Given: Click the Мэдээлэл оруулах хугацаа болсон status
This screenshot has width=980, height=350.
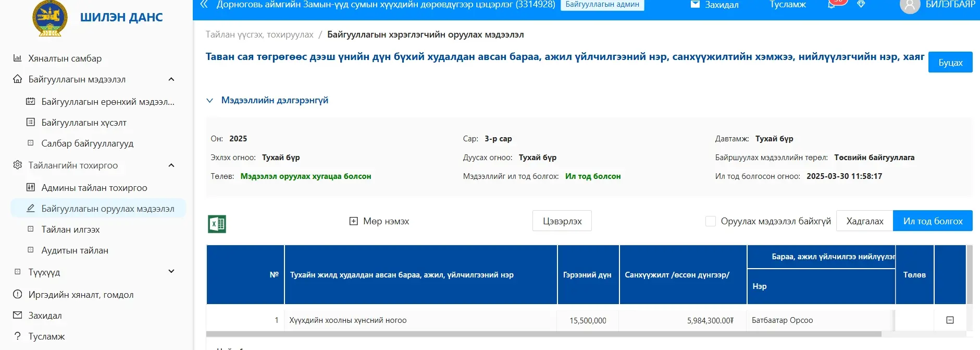Looking at the screenshot, I should click(x=306, y=176).
